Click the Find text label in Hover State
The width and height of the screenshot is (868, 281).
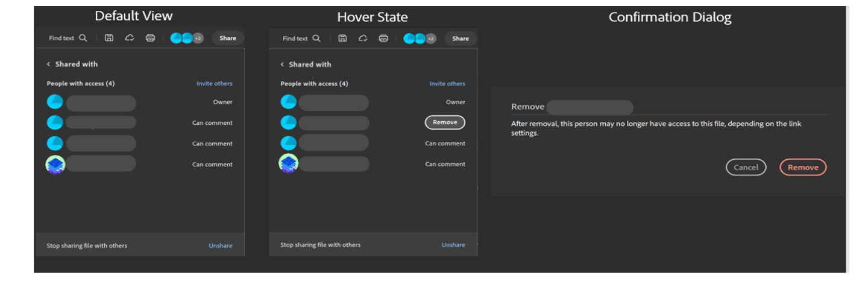click(295, 39)
